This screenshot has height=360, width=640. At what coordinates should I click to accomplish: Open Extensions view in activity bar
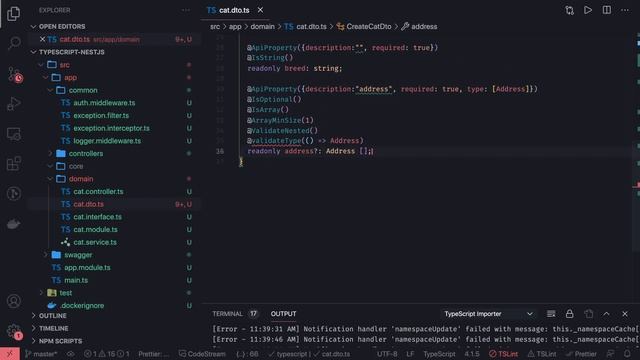tap(14, 164)
